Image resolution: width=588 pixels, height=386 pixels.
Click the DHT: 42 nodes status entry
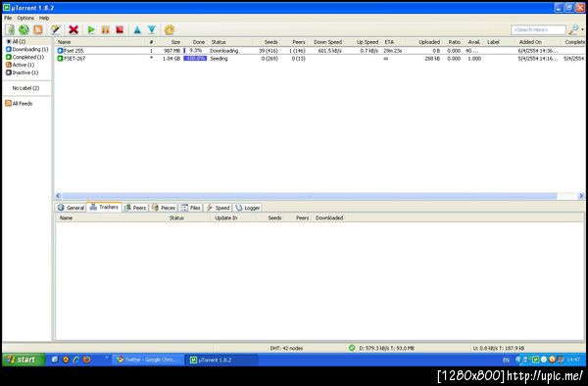tap(286, 348)
